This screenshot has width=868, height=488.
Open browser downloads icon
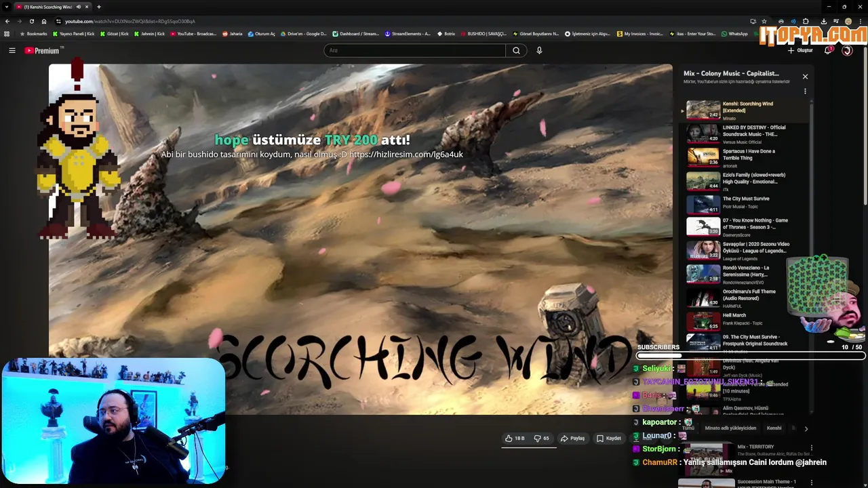point(824,21)
